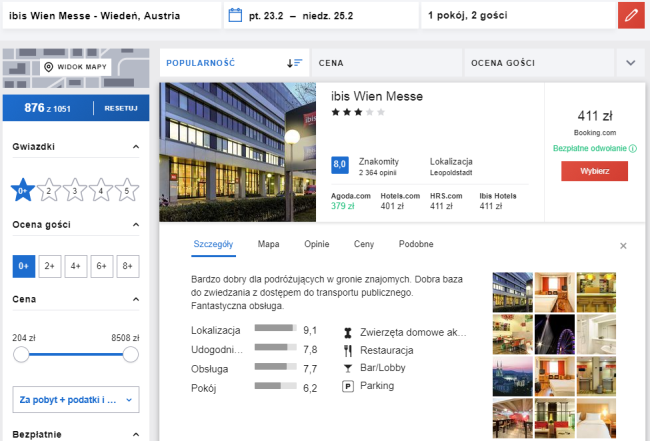The height and width of the screenshot is (441, 650).
Task: Click the Bar/Lobby cocktail glass icon
Action: coord(348,368)
